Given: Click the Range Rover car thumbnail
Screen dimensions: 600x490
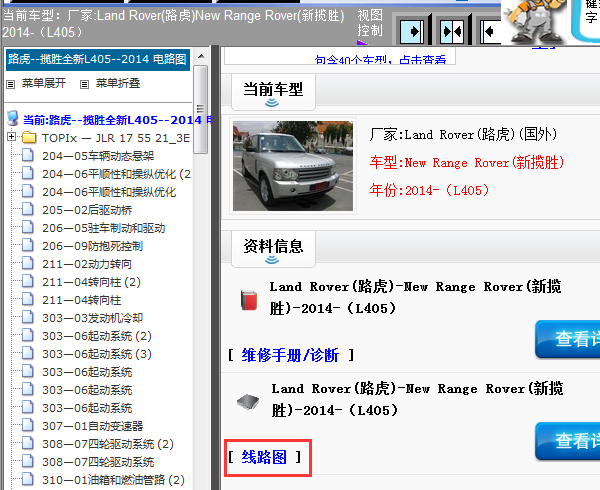Looking at the screenshot, I should pos(293,166).
